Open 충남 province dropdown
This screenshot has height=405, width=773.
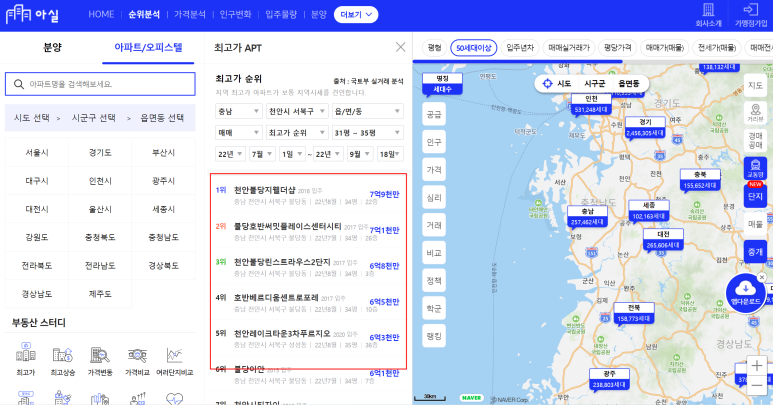239,111
